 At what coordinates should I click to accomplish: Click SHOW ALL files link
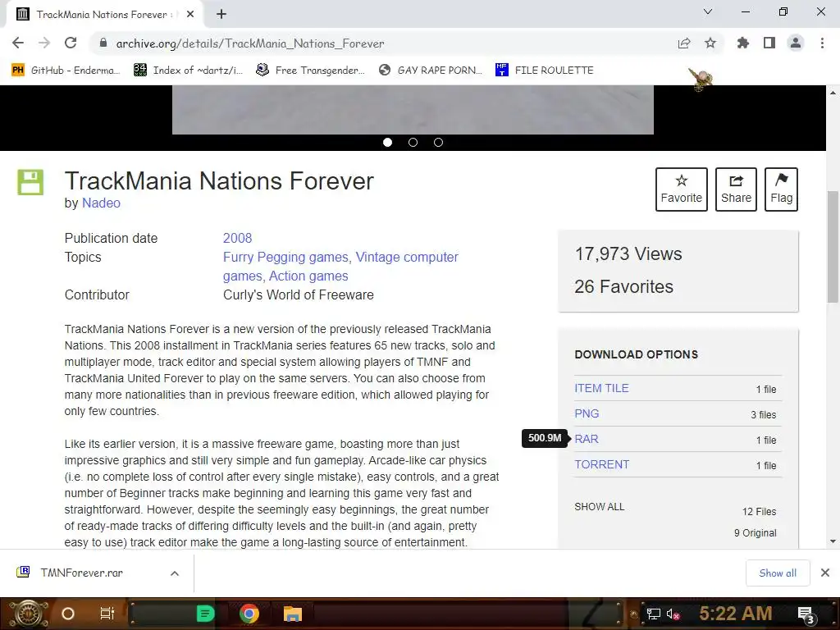tap(600, 507)
